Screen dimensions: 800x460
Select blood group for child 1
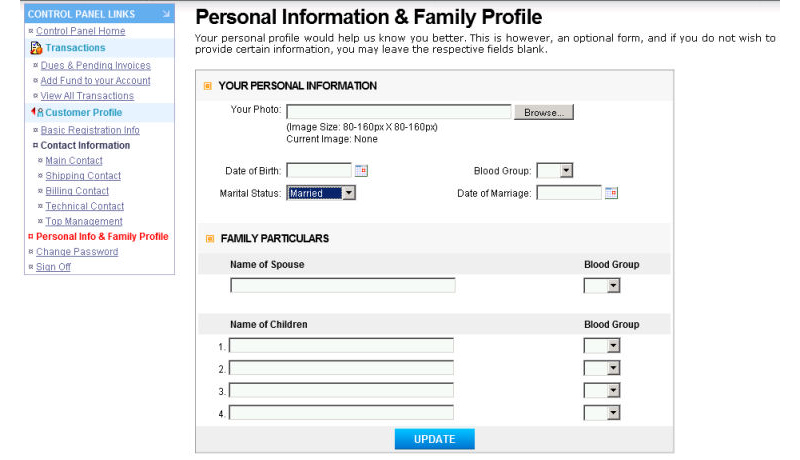[x=602, y=346]
